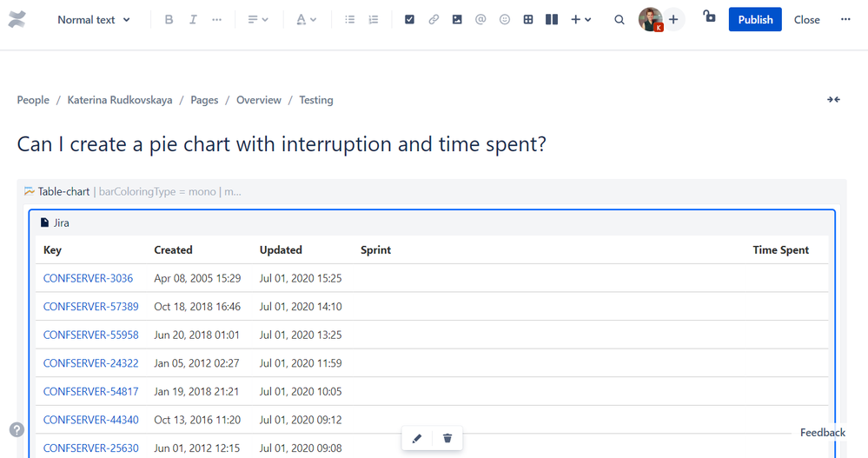Insert an image or file

457,19
